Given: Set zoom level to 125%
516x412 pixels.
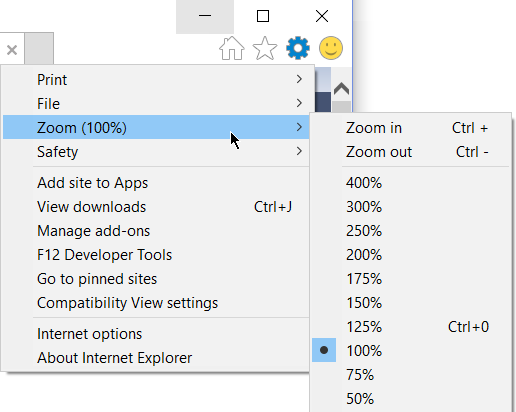Looking at the screenshot, I should coord(410,327).
